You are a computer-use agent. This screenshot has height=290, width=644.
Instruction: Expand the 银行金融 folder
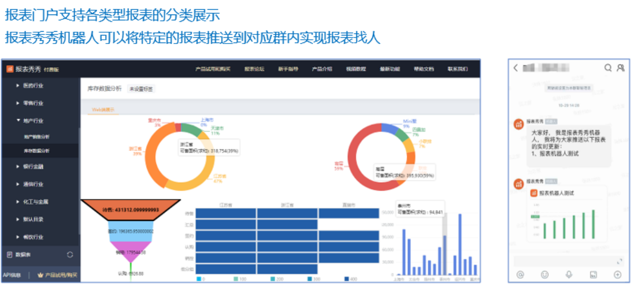pos(18,166)
